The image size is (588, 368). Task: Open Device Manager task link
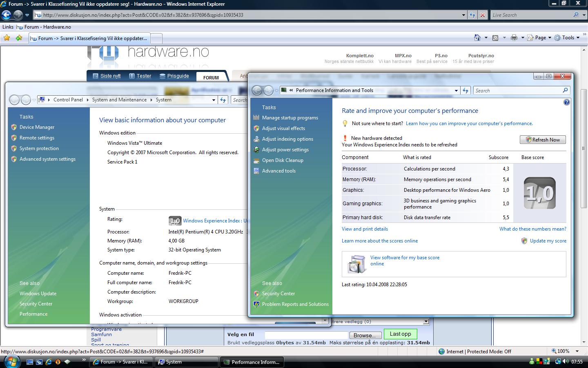(37, 127)
